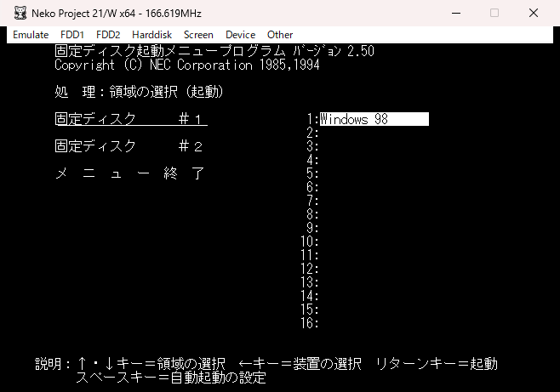Click partition slot 11: label

tap(309, 255)
